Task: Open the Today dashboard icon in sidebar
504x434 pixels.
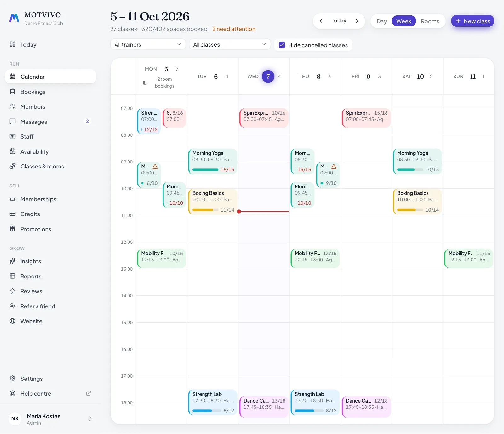Action: click(13, 44)
